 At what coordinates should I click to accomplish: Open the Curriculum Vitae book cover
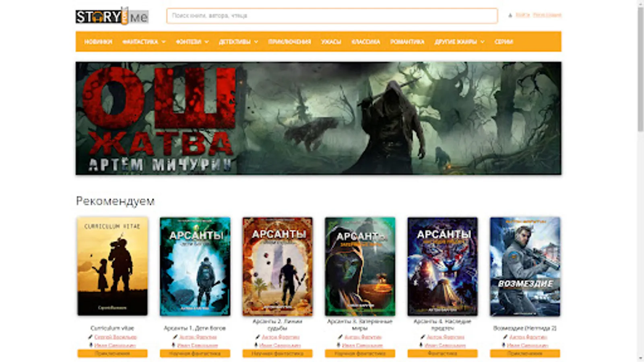(113, 266)
